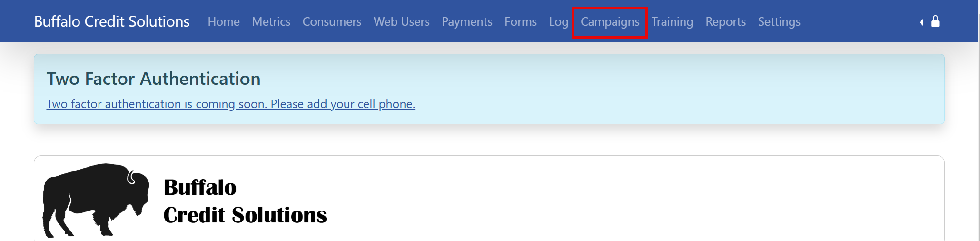Go to Reports
This screenshot has height=241, width=980.
tap(725, 22)
